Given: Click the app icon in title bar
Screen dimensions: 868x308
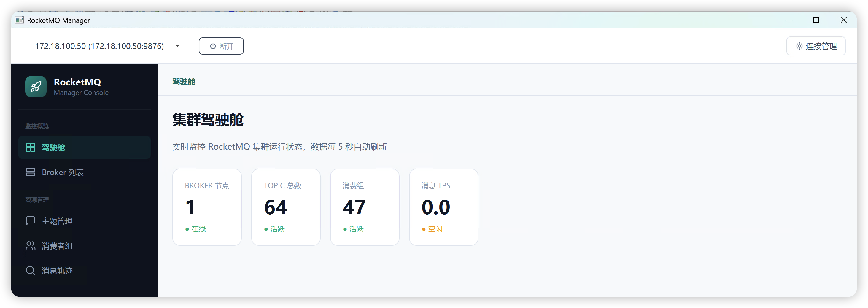Looking at the screenshot, I should tap(19, 20).
